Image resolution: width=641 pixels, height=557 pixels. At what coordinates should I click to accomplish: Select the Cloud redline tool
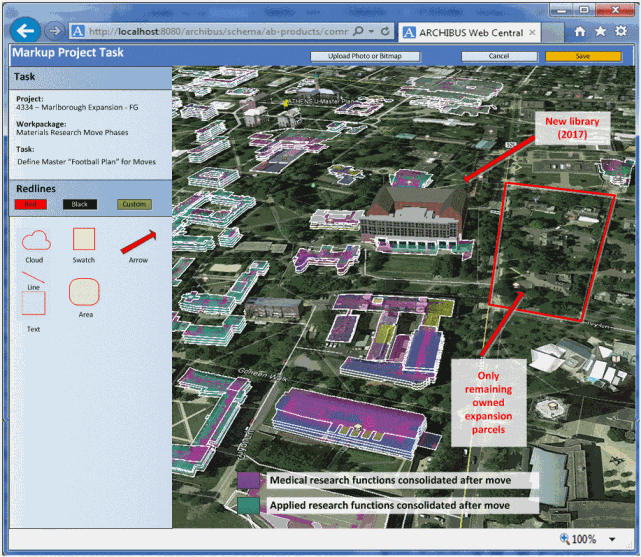click(x=36, y=240)
